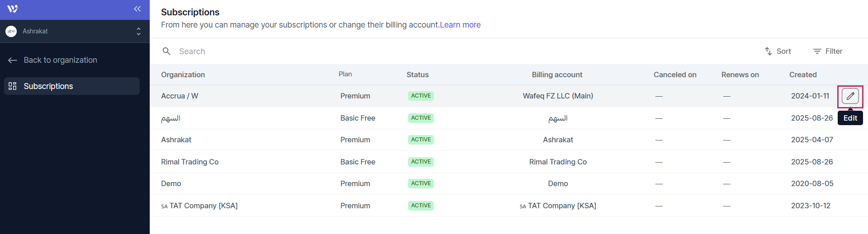
Task: Type in the Search field
Action: click(x=317, y=51)
